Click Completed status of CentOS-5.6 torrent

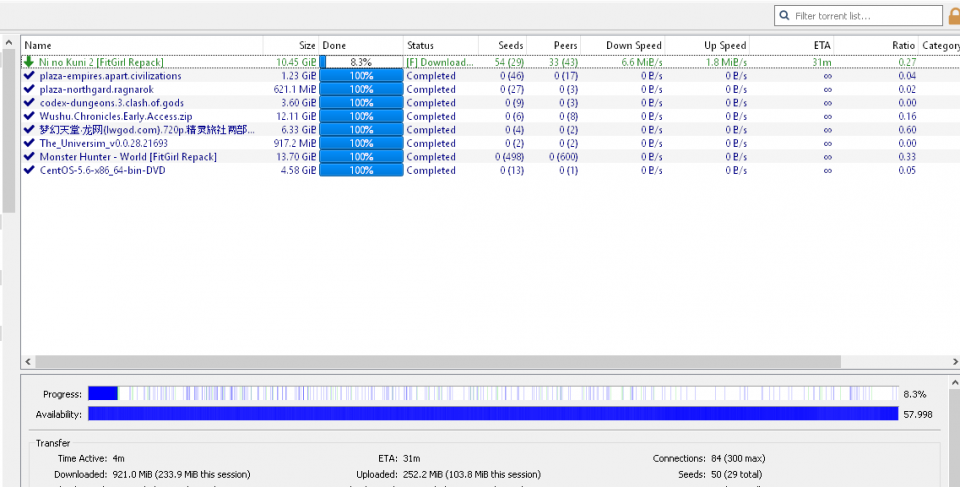pos(431,170)
